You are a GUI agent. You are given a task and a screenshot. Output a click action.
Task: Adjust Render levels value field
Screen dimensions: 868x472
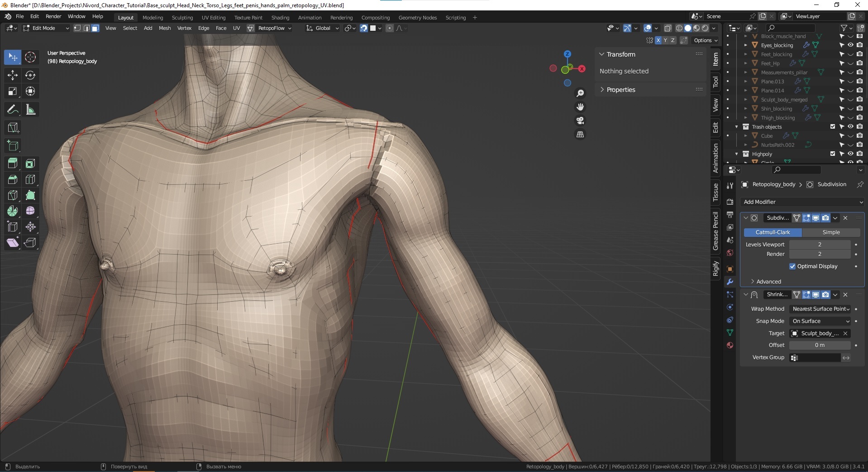click(x=820, y=254)
